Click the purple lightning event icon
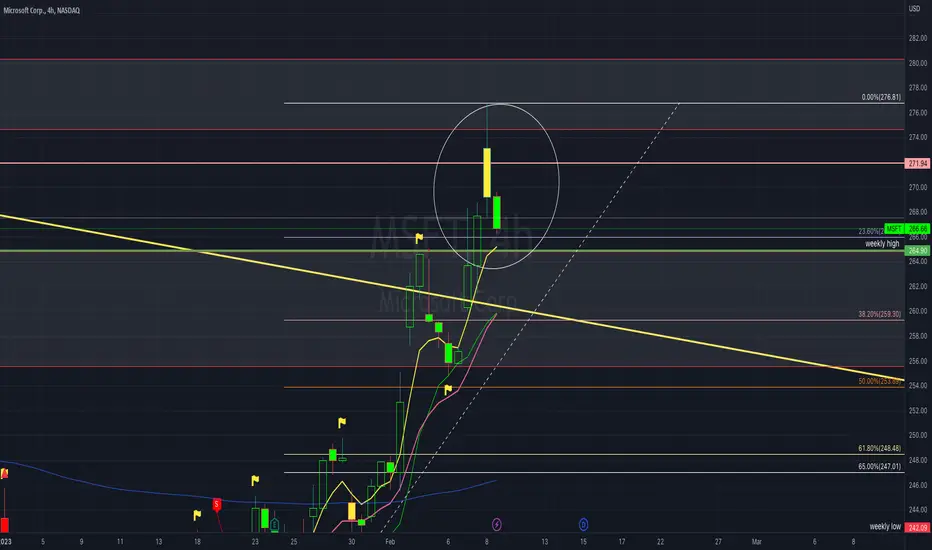932x550 pixels. (x=497, y=524)
